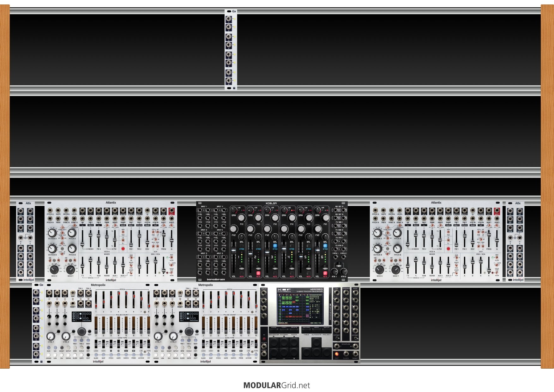Toggle the channel 1 MUTE button on Xcelon

(241, 273)
